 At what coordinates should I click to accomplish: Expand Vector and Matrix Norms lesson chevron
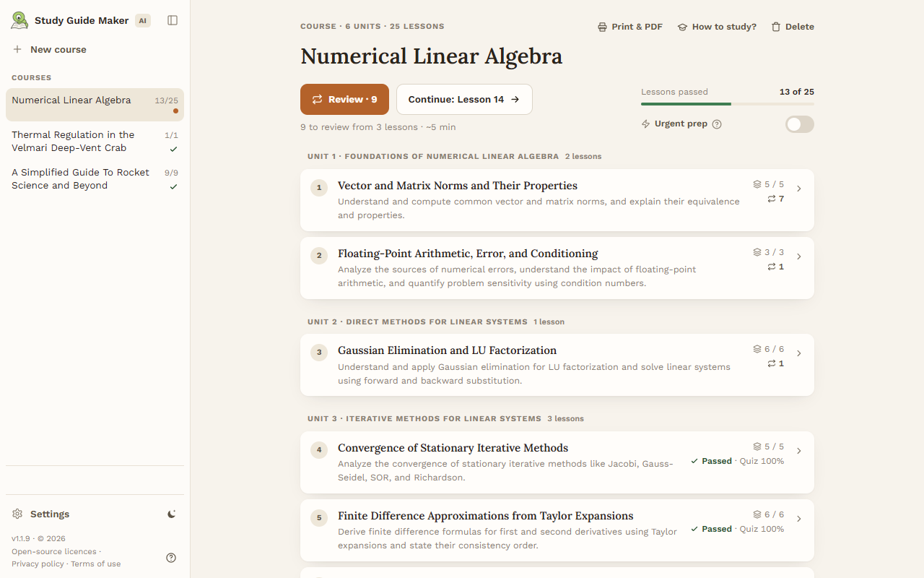click(799, 189)
